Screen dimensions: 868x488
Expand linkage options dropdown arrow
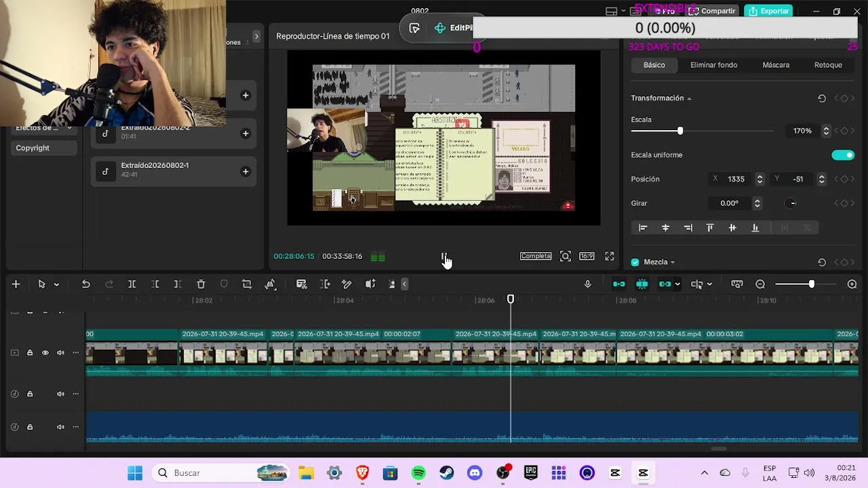coord(677,285)
